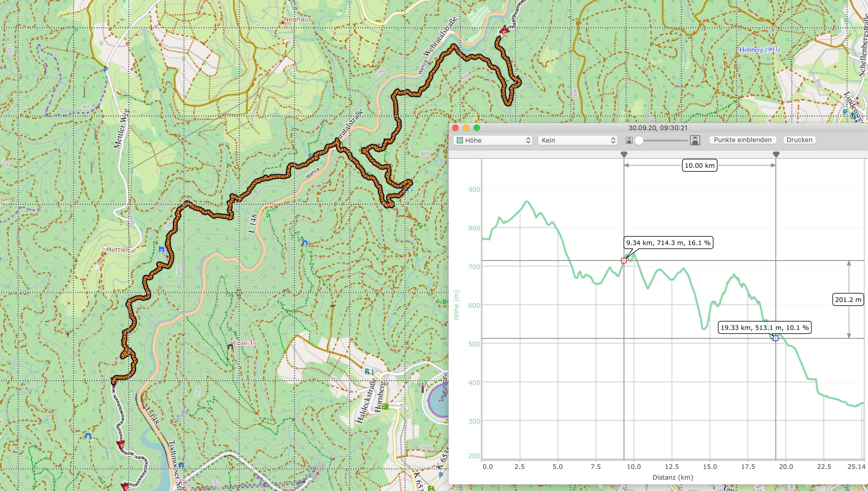Screen dimensions: 868x491
Task: Click the parking icon on Mettler Weg
Action: pyautogui.click(x=105, y=70)
